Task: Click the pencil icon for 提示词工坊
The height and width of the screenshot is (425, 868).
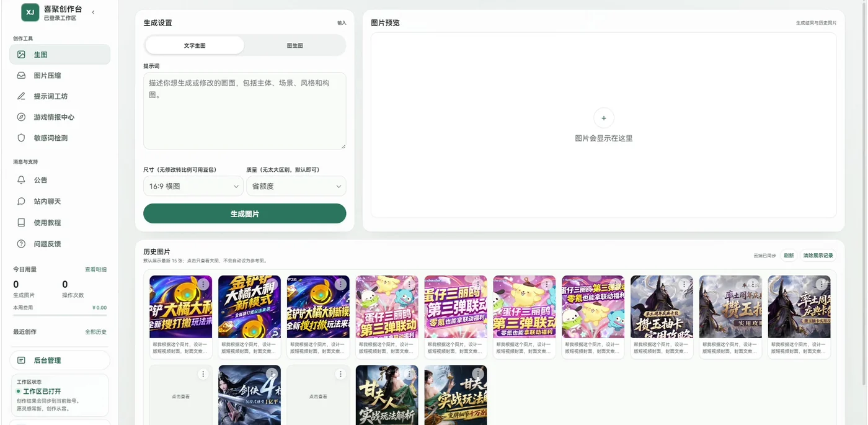Action: 21,96
